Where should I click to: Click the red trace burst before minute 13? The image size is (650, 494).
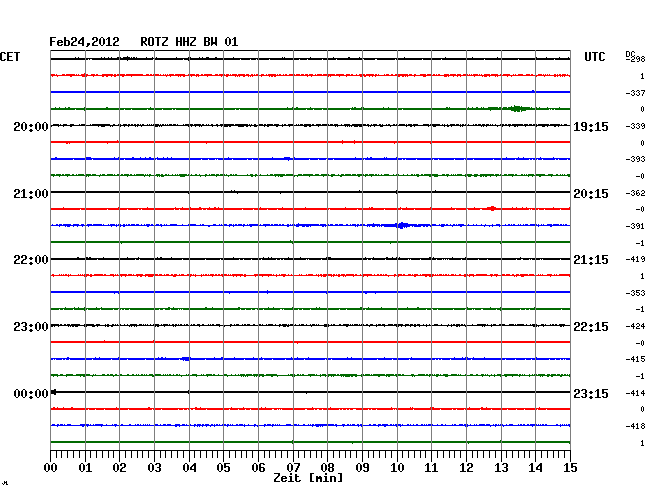coord(492,208)
